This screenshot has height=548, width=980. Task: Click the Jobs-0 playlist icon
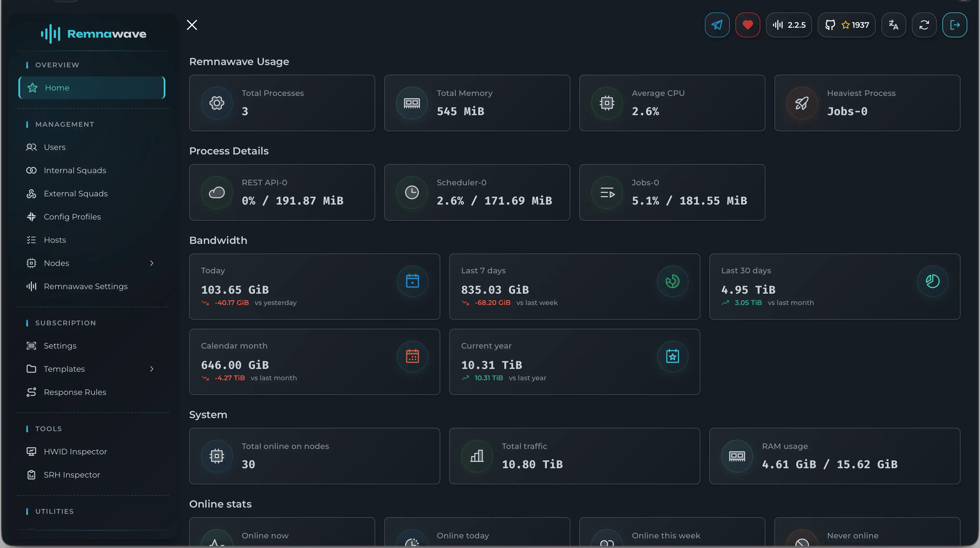coord(607,193)
